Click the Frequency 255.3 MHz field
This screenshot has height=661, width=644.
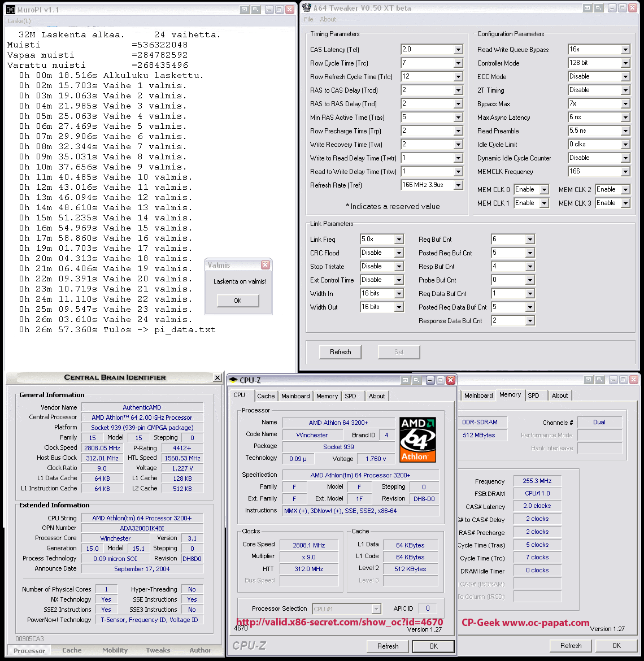point(537,481)
